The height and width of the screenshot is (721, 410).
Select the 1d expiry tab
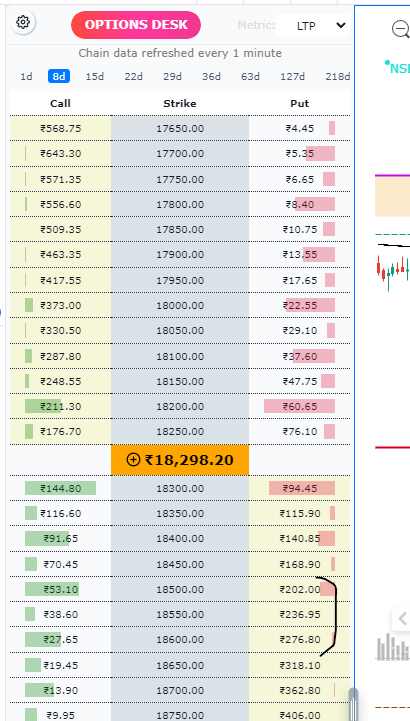point(26,76)
